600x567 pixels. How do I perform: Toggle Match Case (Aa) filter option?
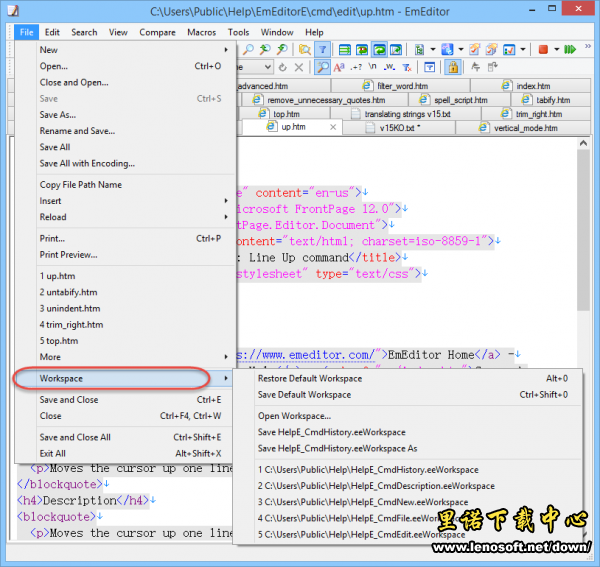tap(339, 67)
